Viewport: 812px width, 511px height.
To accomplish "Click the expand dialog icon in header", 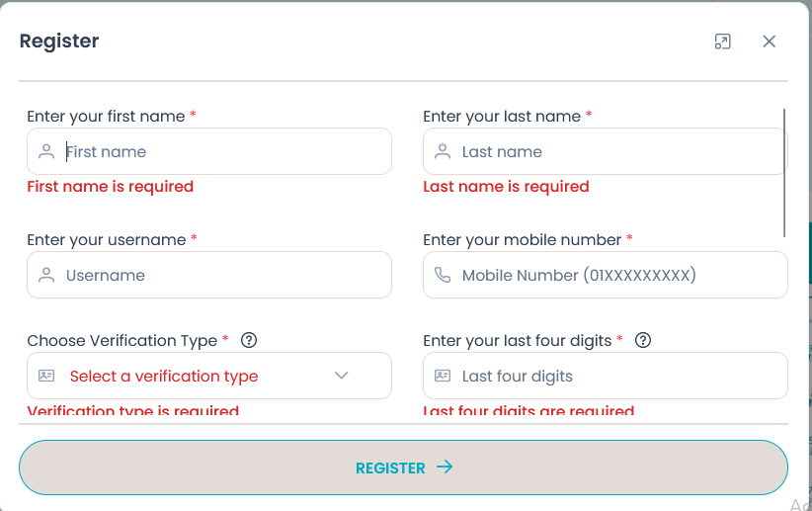I will click(723, 42).
